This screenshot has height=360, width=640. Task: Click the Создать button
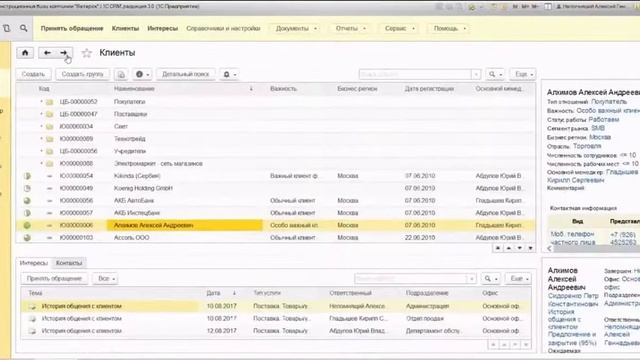click(x=33, y=74)
